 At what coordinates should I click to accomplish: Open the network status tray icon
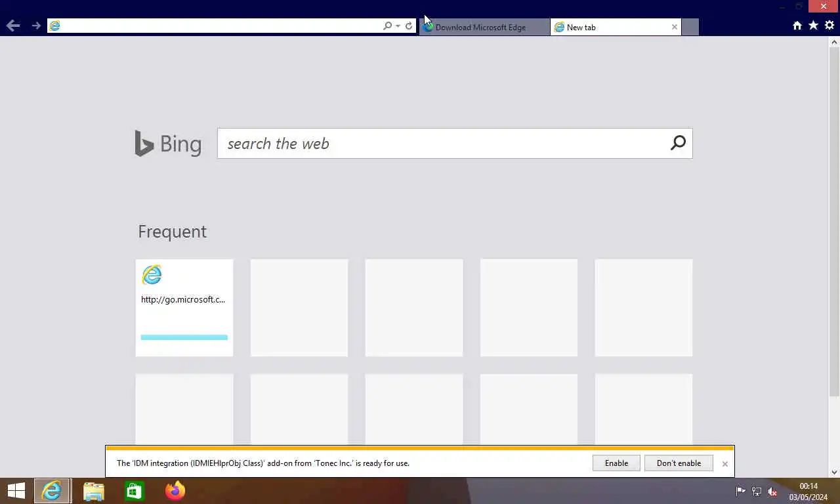click(x=757, y=492)
